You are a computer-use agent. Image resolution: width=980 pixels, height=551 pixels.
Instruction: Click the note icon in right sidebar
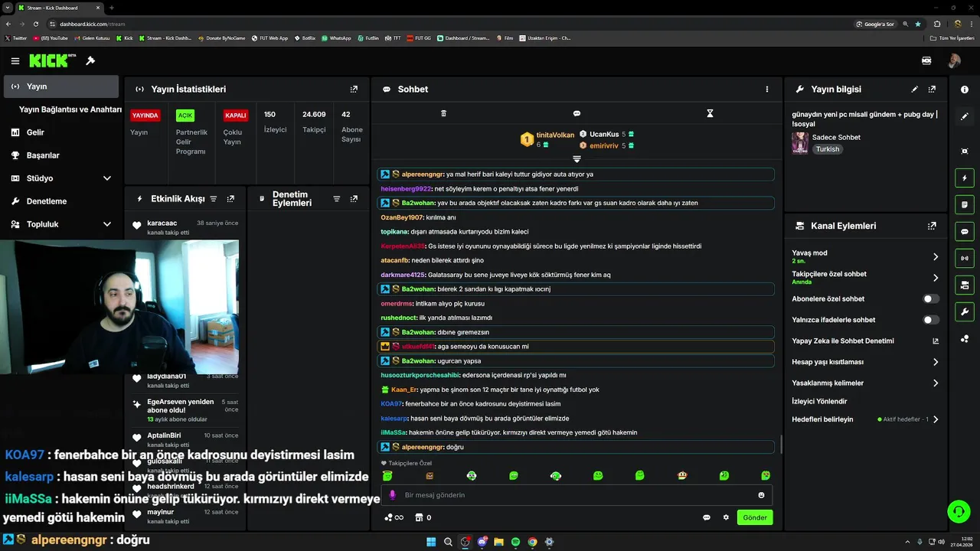[965, 205]
